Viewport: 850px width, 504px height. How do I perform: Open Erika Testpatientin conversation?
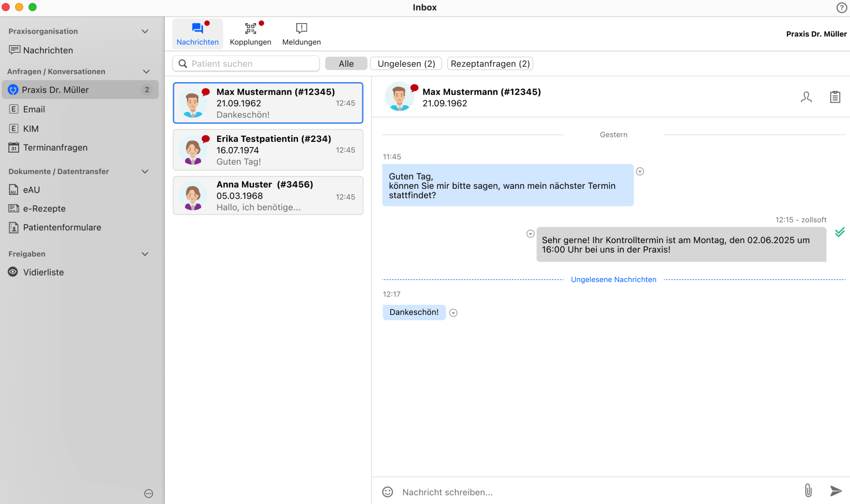click(268, 150)
